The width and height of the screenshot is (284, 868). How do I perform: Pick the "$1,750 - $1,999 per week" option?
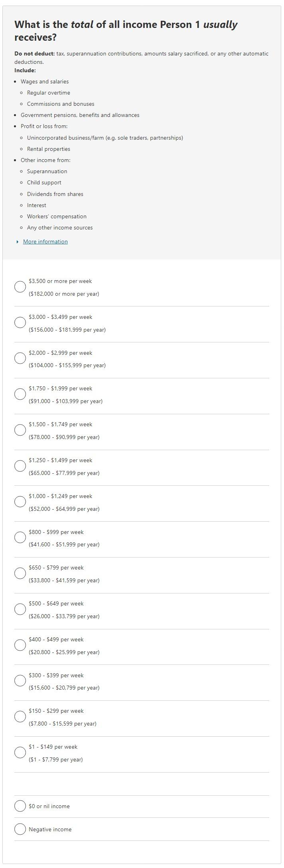click(20, 394)
